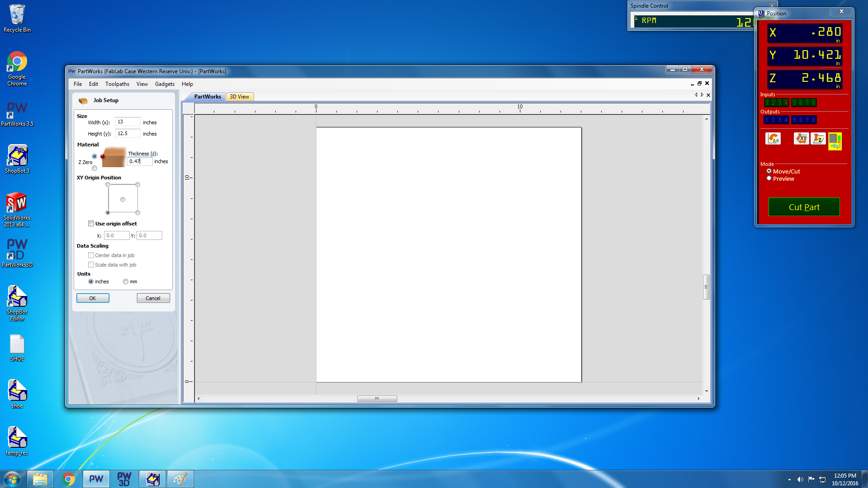
Task: Click Input 4 indicator in Position window
Action: point(786,103)
